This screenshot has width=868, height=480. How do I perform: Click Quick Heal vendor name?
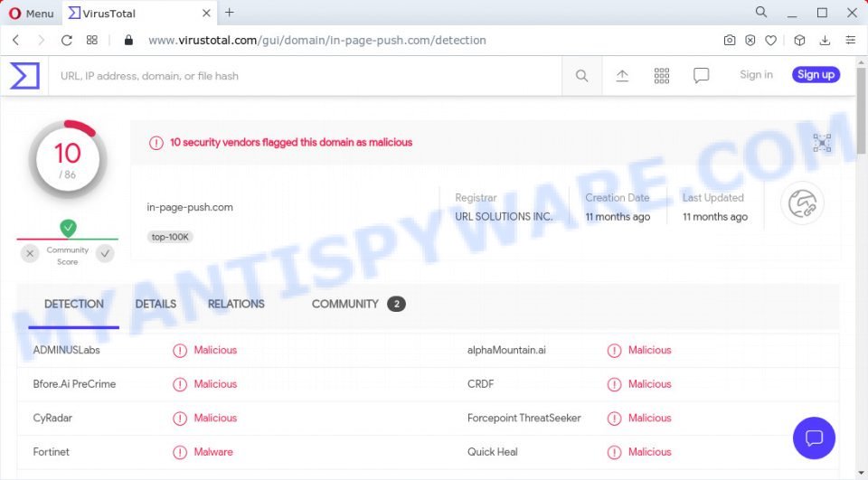pyautogui.click(x=493, y=452)
